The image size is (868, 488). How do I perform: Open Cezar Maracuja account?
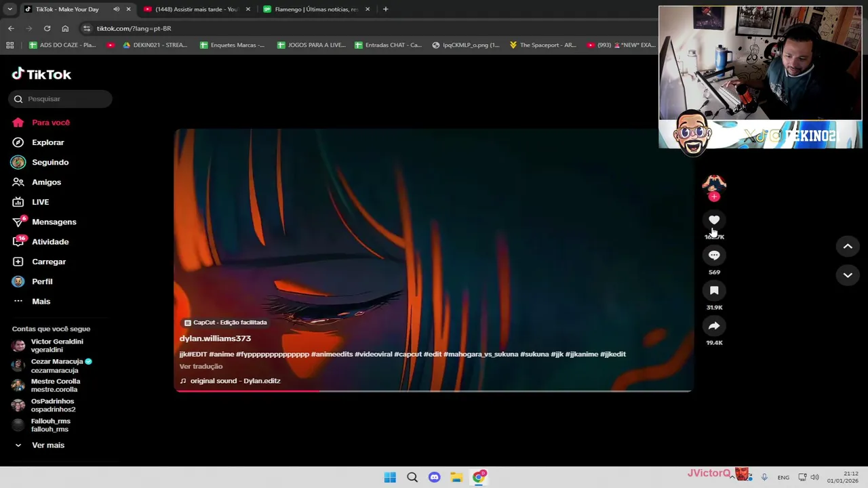coord(57,365)
